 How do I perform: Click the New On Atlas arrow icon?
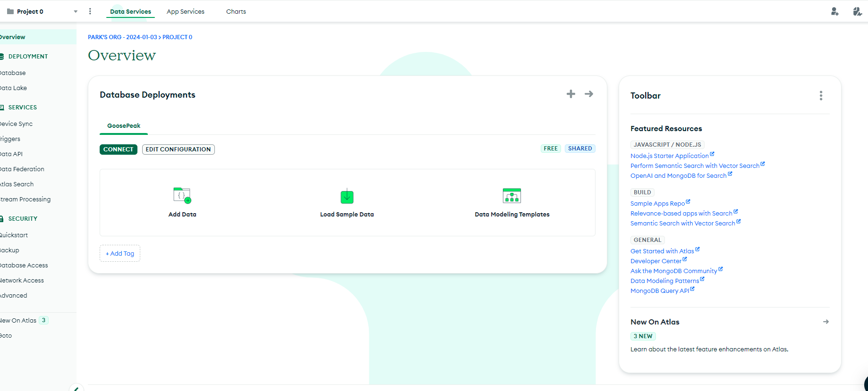click(x=825, y=322)
